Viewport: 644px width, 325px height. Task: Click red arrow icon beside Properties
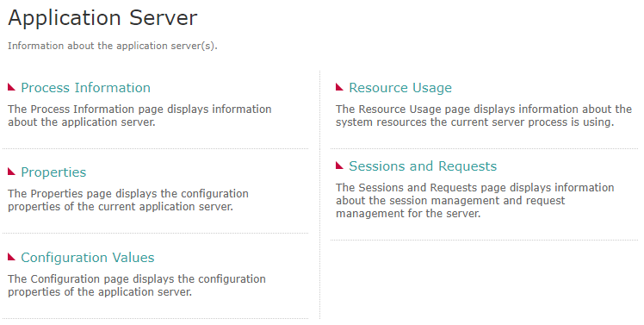coord(11,172)
